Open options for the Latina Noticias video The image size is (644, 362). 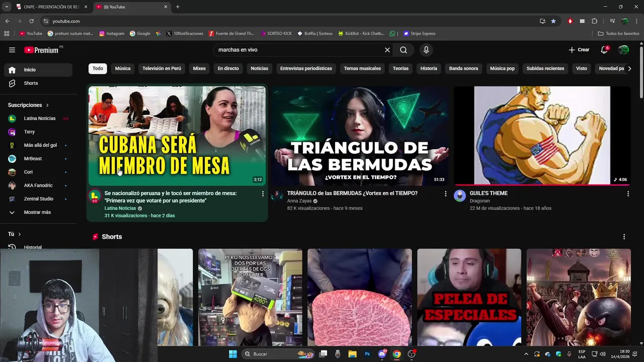(x=263, y=194)
